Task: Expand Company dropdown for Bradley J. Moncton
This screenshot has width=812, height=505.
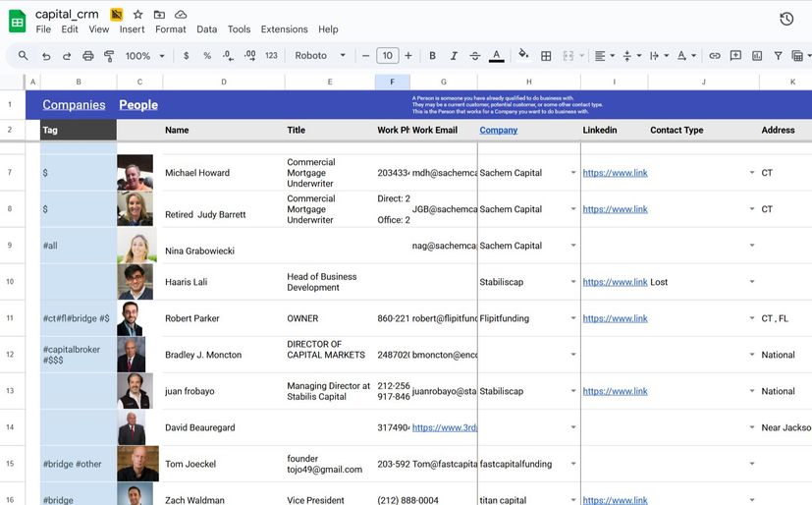Action: (x=573, y=355)
